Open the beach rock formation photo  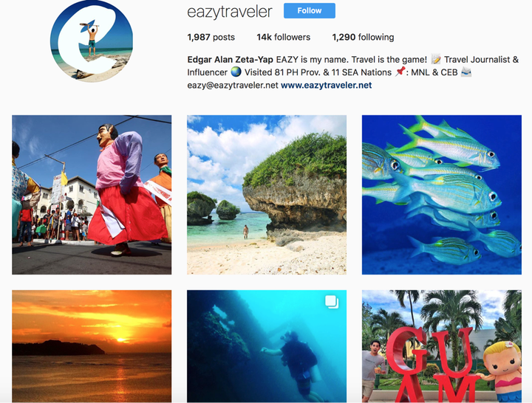267,195
